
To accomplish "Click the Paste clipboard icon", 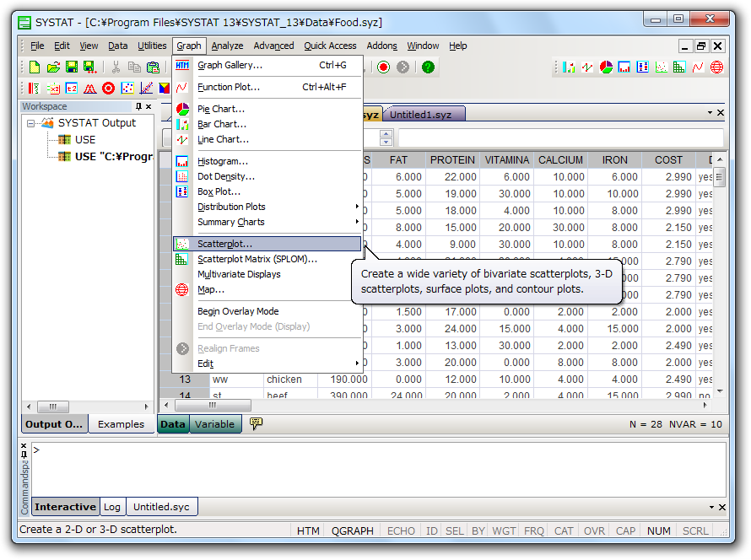I will 153,67.
